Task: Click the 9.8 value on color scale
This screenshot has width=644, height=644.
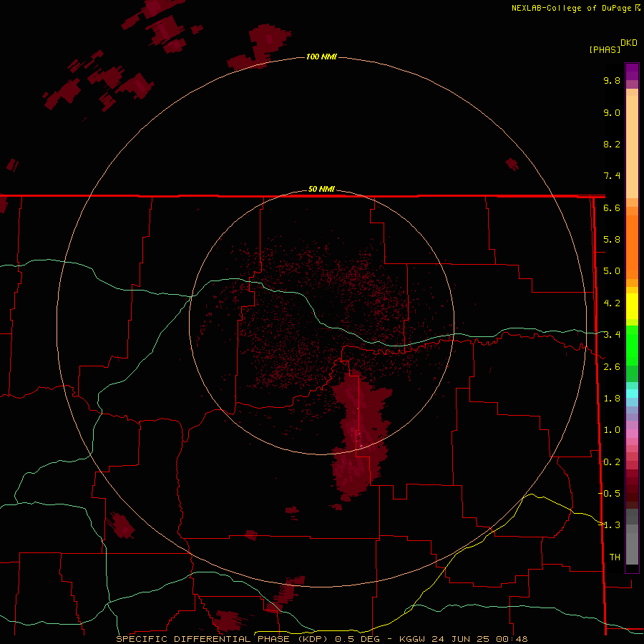Action: [x=612, y=80]
